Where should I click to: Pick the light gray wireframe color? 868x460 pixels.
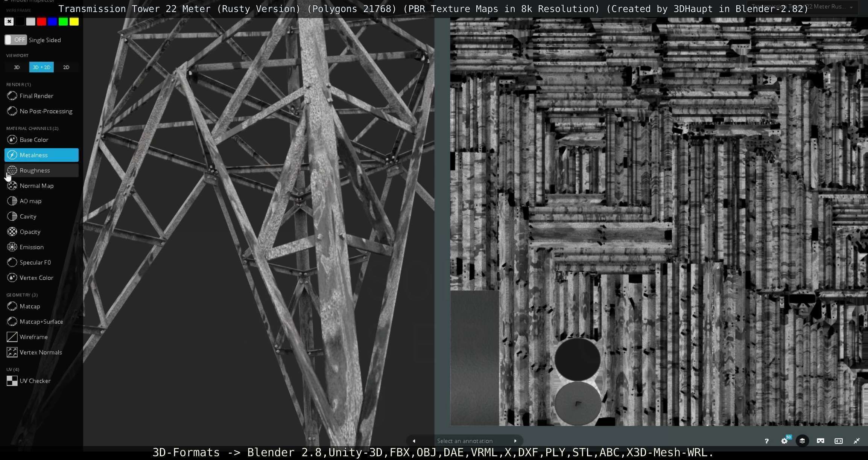(31, 22)
